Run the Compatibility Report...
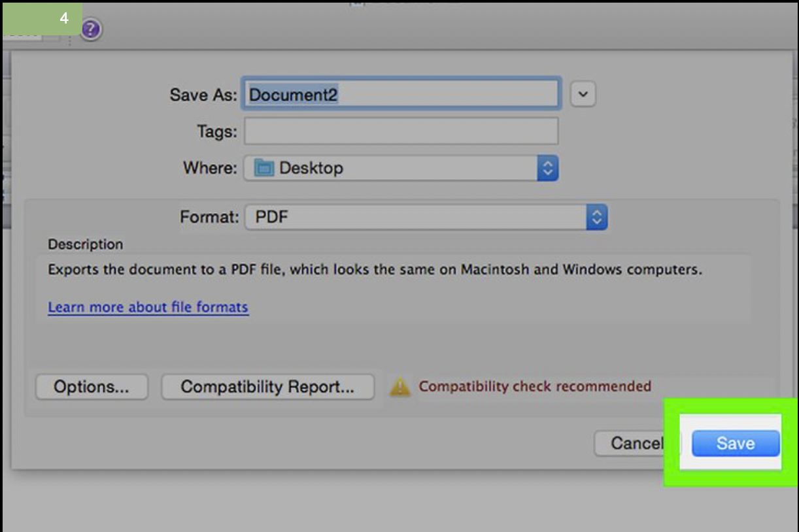Viewport: 799px width, 532px height. coord(267,387)
